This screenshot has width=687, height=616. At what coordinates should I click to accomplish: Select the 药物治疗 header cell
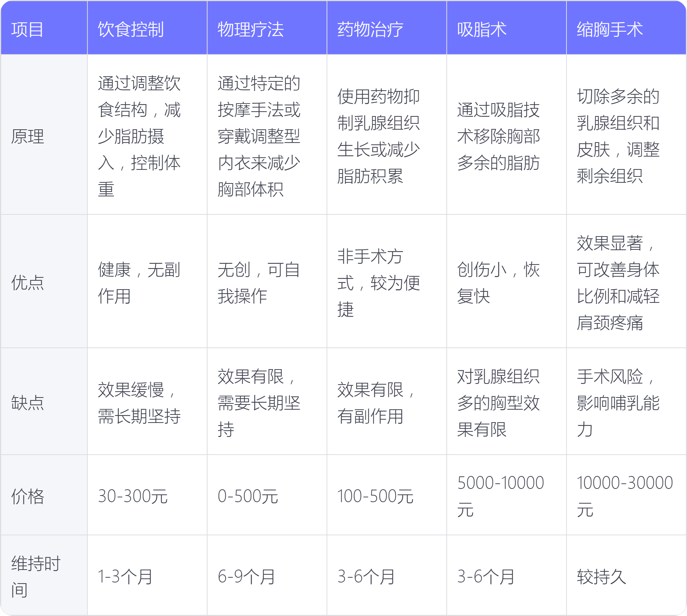point(370,29)
